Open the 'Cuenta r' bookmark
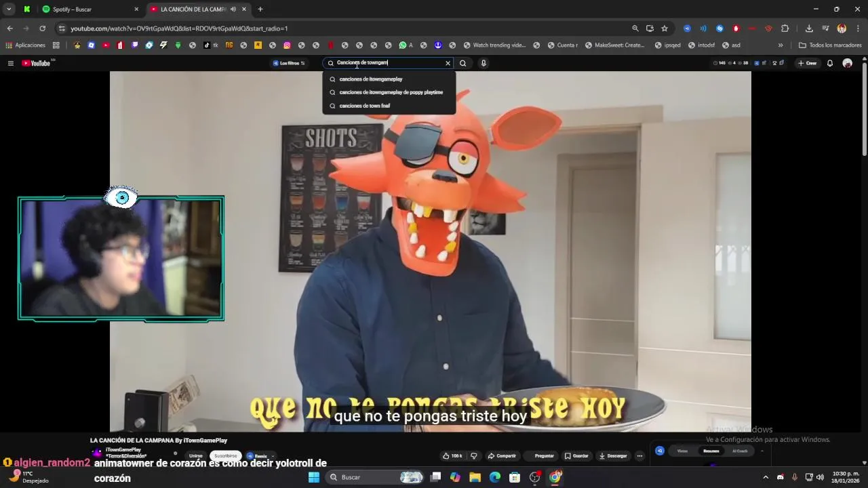868x488 pixels. click(562, 45)
